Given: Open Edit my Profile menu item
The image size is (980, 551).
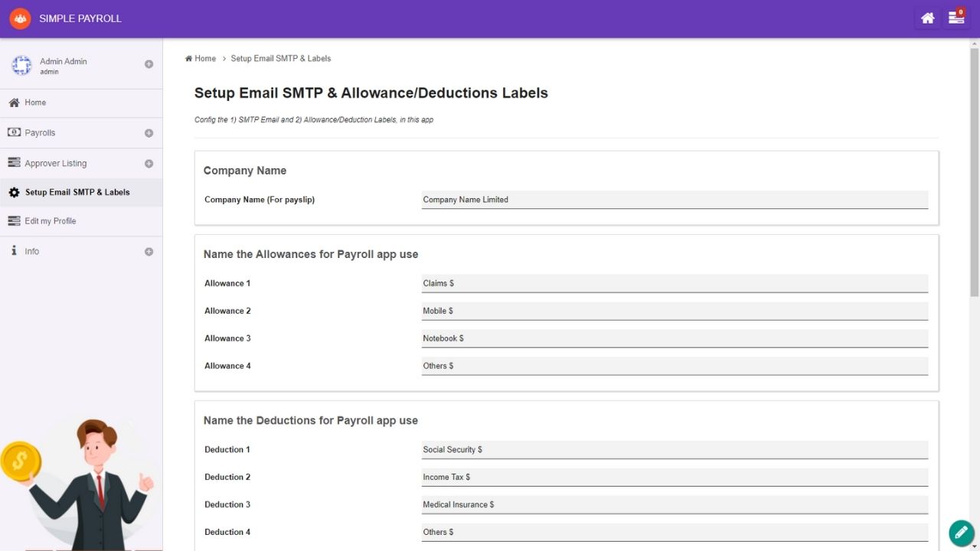Looking at the screenshot, I should pyautogui.click(x=50, y=221).
